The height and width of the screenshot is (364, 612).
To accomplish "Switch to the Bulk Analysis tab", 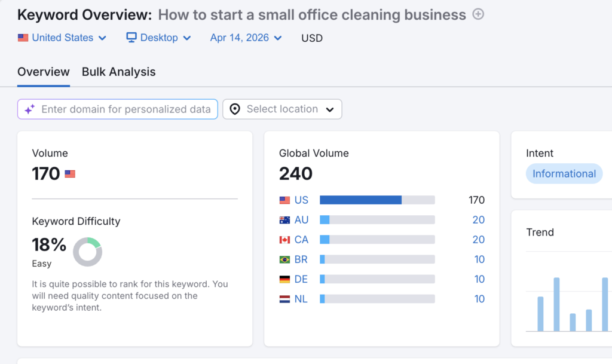I will coord(118,72).
